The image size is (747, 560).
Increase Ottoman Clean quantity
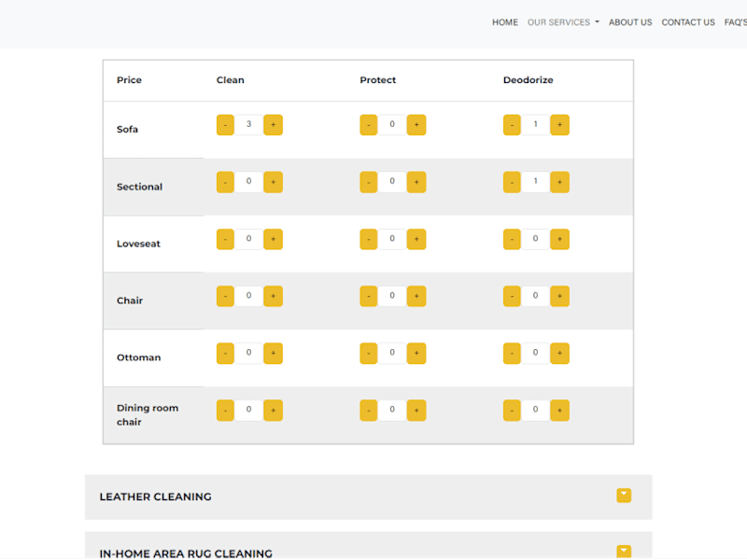pos(273,354)
